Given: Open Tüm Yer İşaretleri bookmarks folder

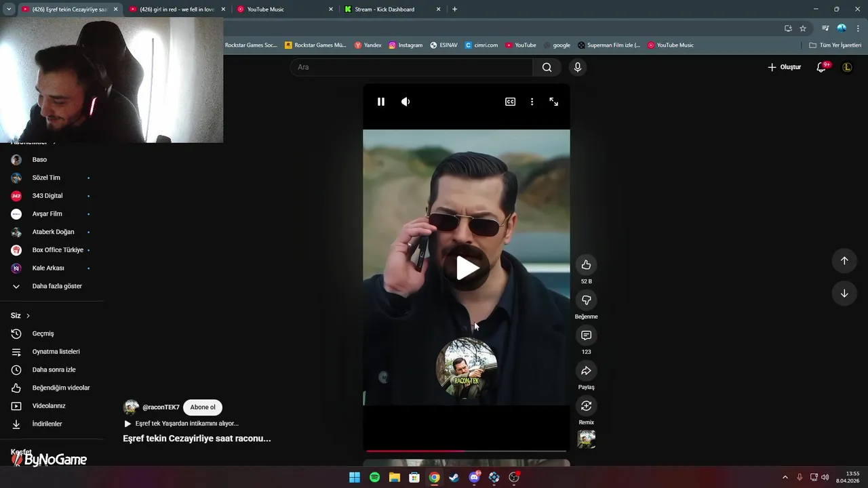Looking at the screenshot, I should click(x=835, y=45).
